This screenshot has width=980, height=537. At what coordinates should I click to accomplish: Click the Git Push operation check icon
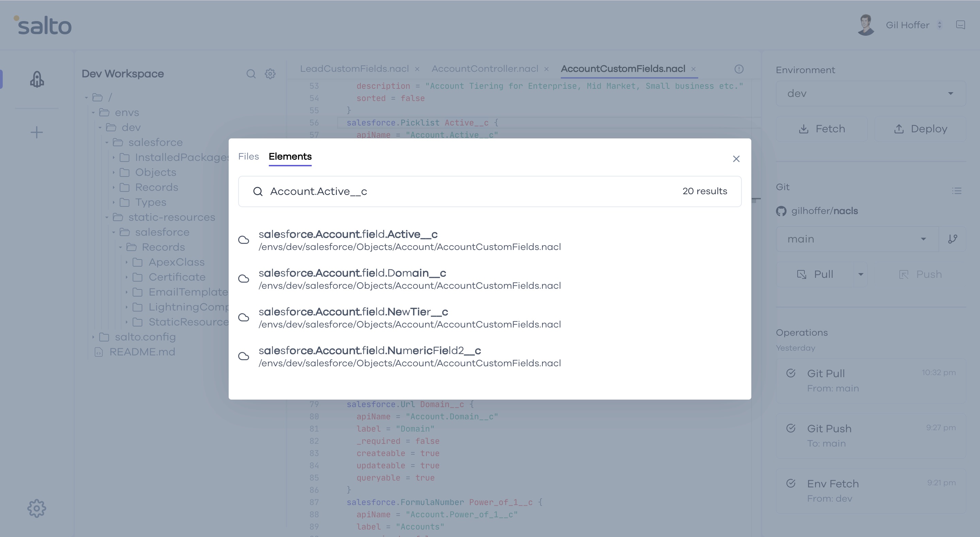(x=791, y=428)
